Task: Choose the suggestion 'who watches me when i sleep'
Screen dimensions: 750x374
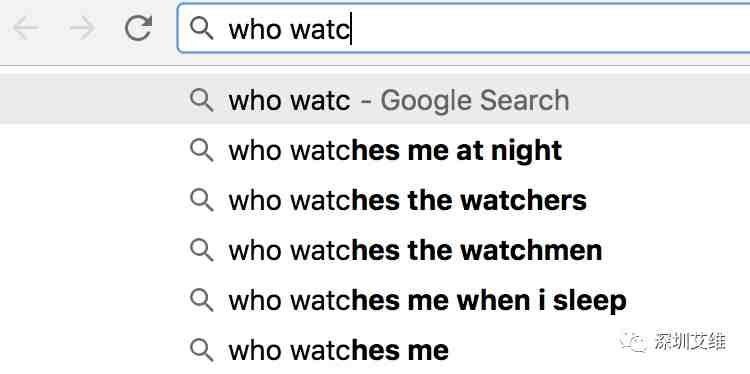Action: click(375, 300)
